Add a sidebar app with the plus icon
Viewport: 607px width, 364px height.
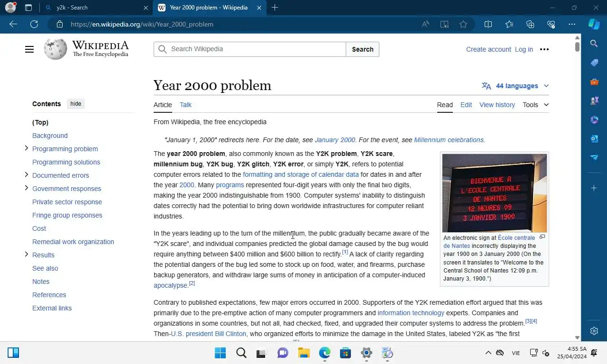[594, 188]
